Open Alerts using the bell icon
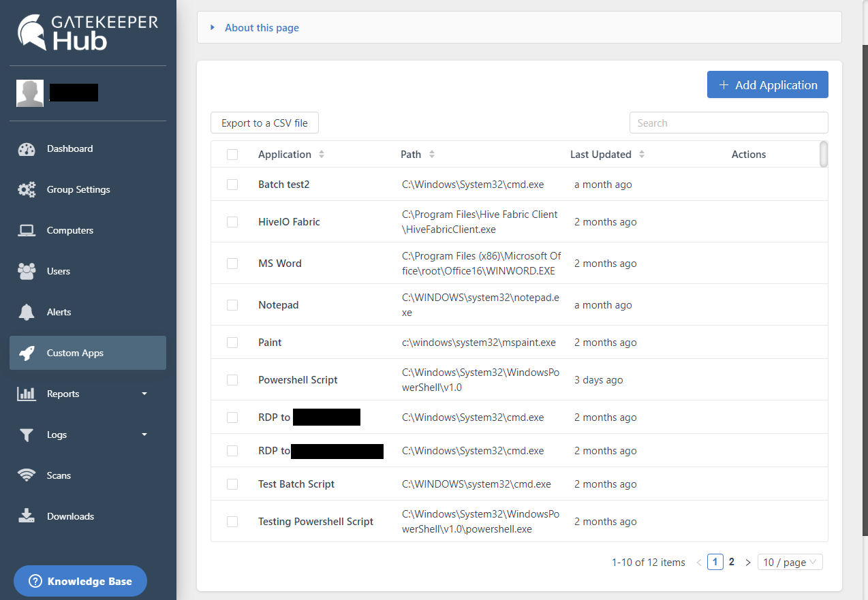Screen dimensions: 868x600 27,313
